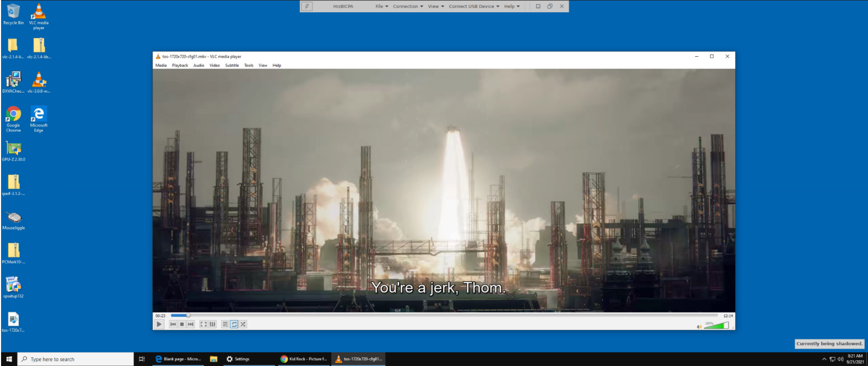Go to previous media in VLC

[x=173, y=324]
